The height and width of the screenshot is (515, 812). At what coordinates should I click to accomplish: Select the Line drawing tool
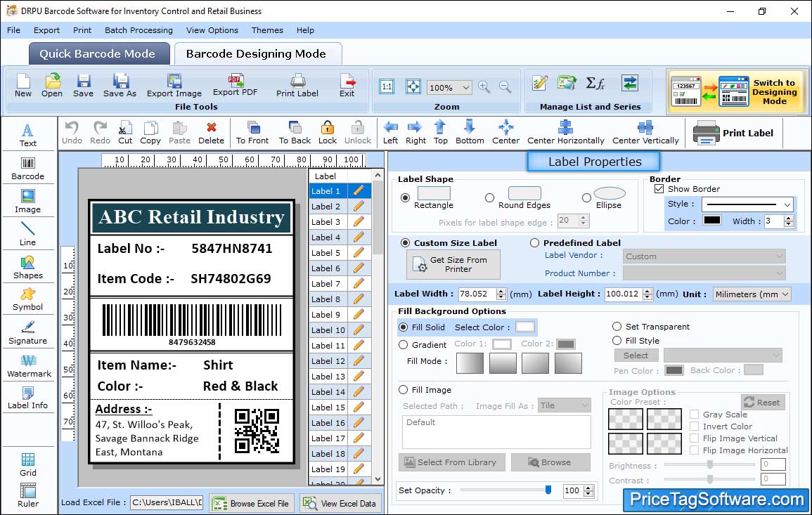click(28, 234)
